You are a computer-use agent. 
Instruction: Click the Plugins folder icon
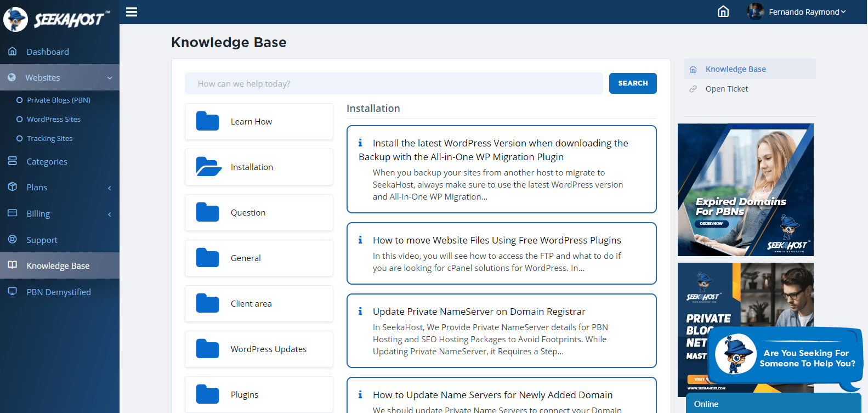(x=207, y=394)
